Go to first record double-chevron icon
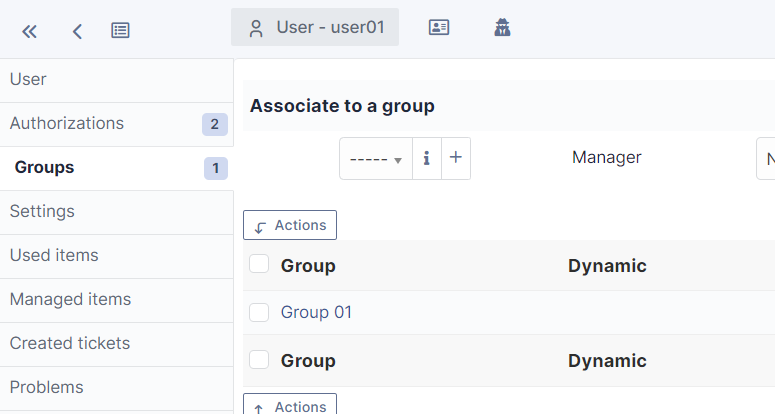The height and width of the screenshot is (414, 775). [30, 31]
